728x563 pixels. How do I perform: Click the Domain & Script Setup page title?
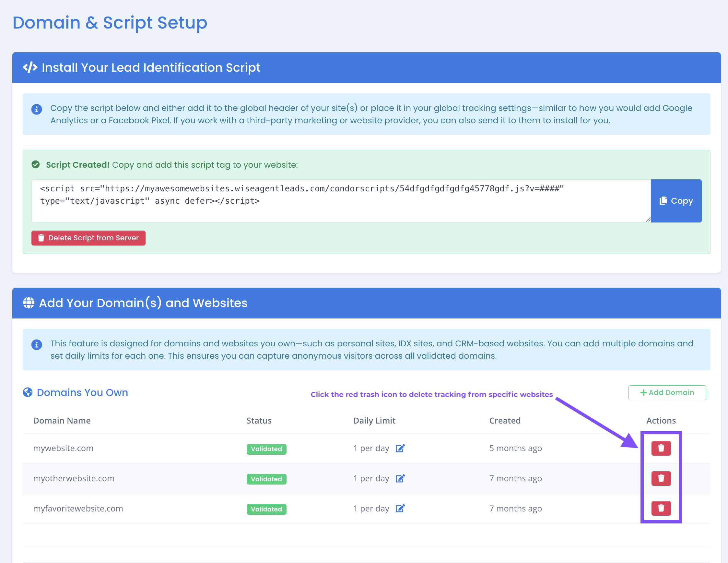click(x=110, y=23)
